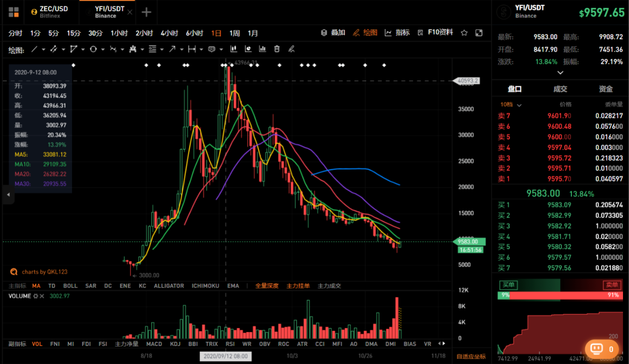Select the 4小时 timeframe
Screen dimensions: 629x364
[169, 33]
